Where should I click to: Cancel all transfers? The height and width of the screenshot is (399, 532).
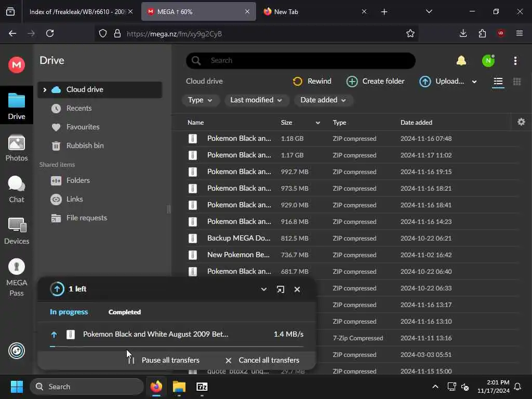262,360
